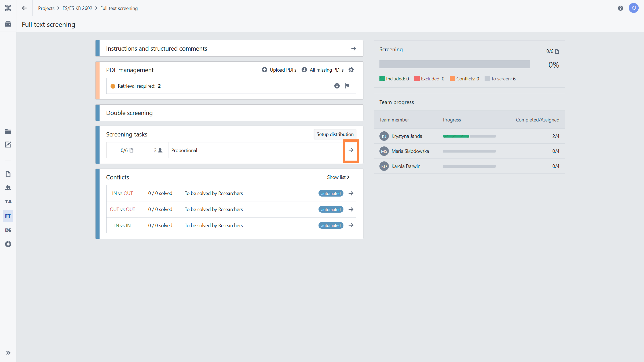Click the green Included color swatch

click(382, 79)
